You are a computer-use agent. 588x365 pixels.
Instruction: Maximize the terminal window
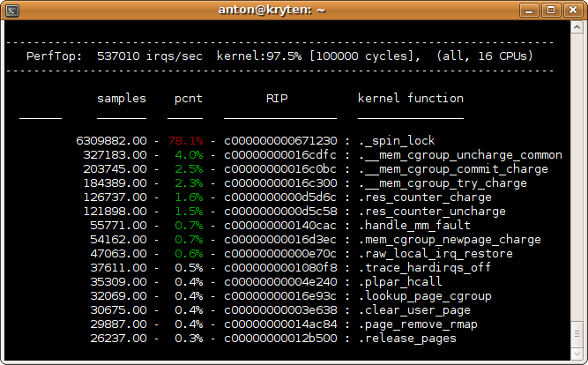(x=553, y=11)
